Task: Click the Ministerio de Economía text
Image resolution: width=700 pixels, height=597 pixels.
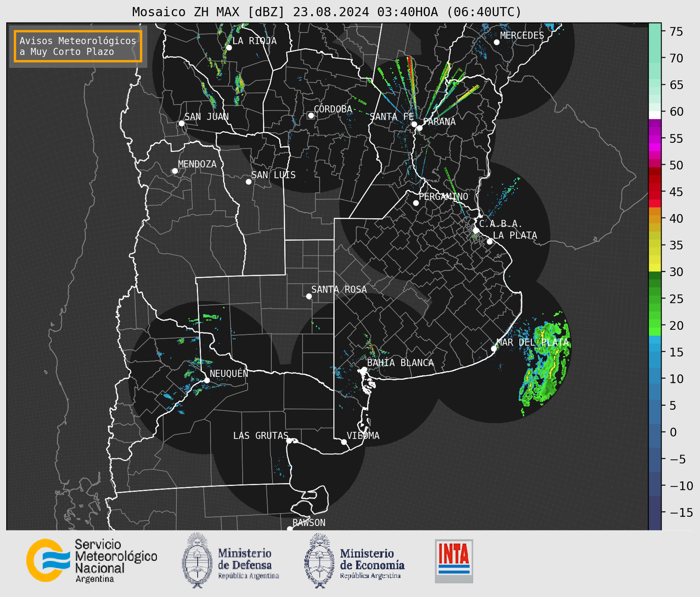Action: click(372, 559)
